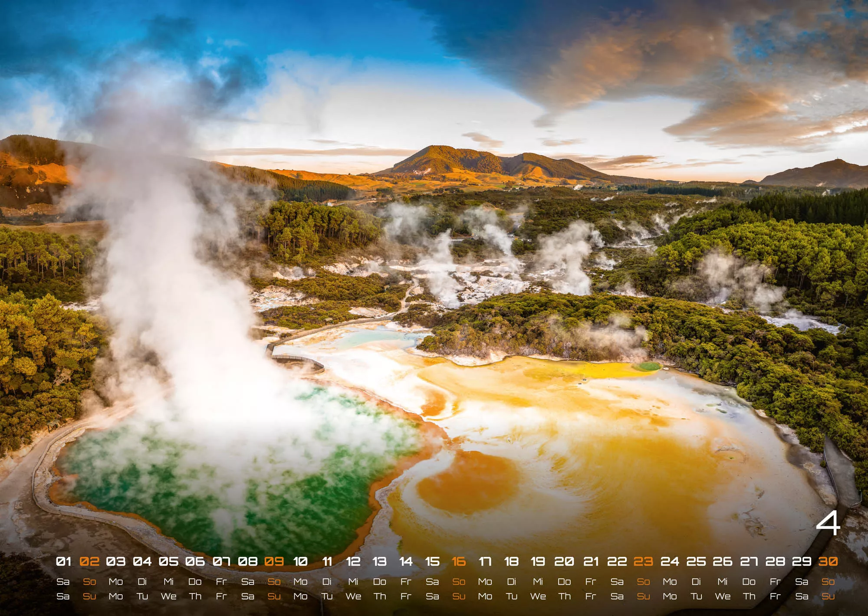Click English weekday 'Th' beneath date 27
Image resolution: width=868 pixels, height=616 pixels.
pos(749,596)
